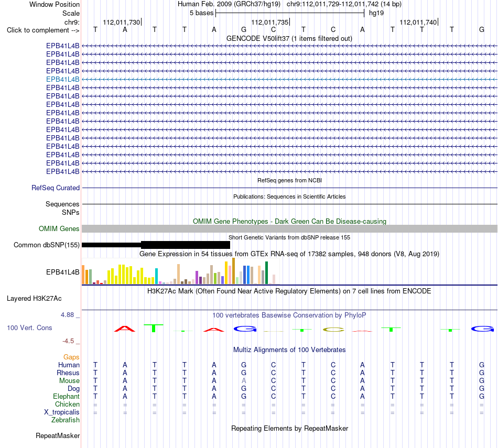The height and width of the screenshot is (448, 498).
Task: Click the 100 Vert. Cons label
Action: (29, 327)
